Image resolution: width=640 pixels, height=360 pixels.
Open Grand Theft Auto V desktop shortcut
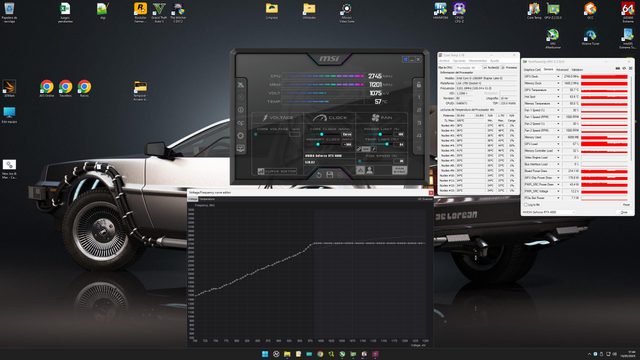(159, 12)
